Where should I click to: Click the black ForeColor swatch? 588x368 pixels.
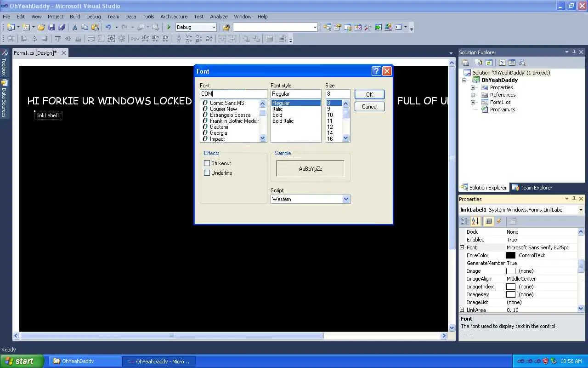click(511, 255)
